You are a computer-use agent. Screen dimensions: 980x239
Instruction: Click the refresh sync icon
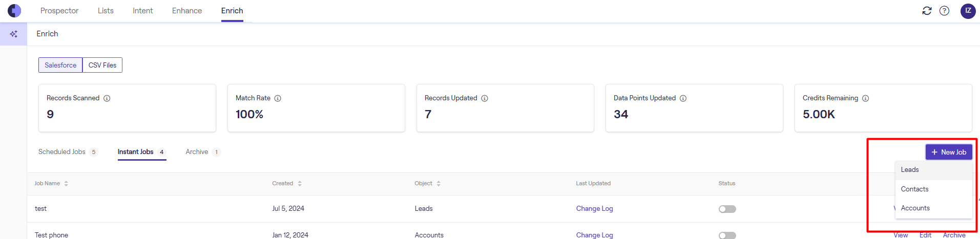coord(927,11)
